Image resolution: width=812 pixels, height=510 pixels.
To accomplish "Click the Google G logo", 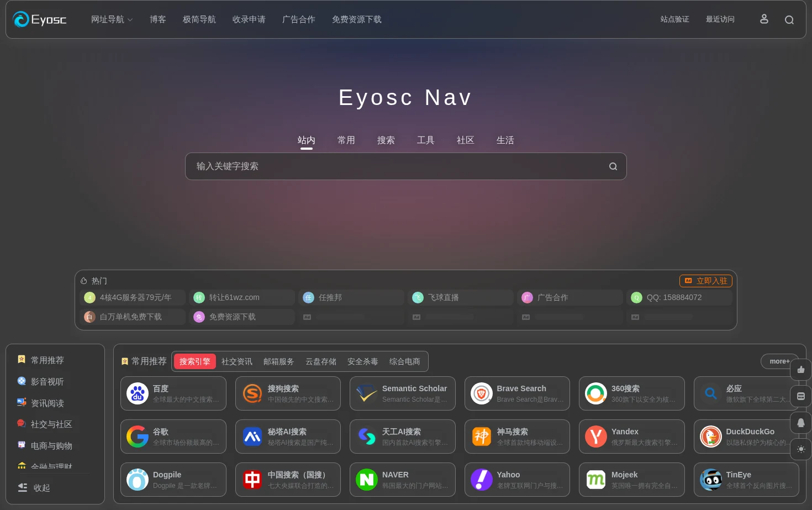I will [x=138, y=437].
